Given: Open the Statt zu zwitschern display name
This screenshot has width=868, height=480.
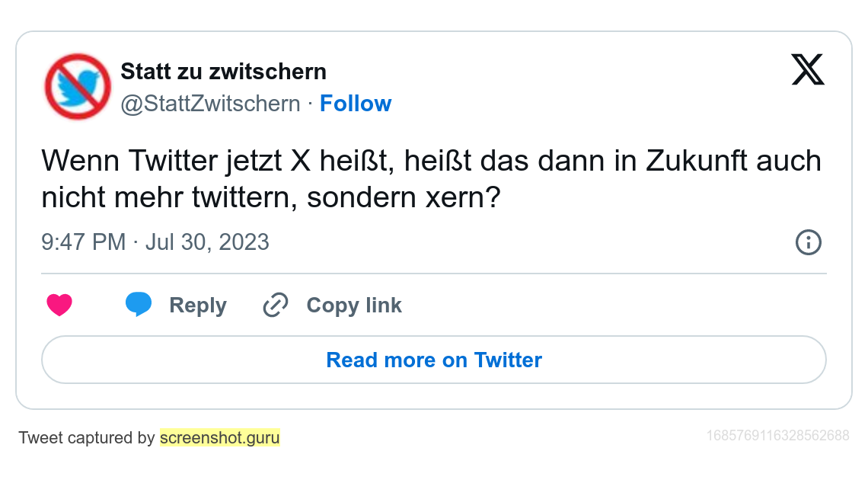Looking at the screenshot, I should pyautogui.click(x=224, y=72).
